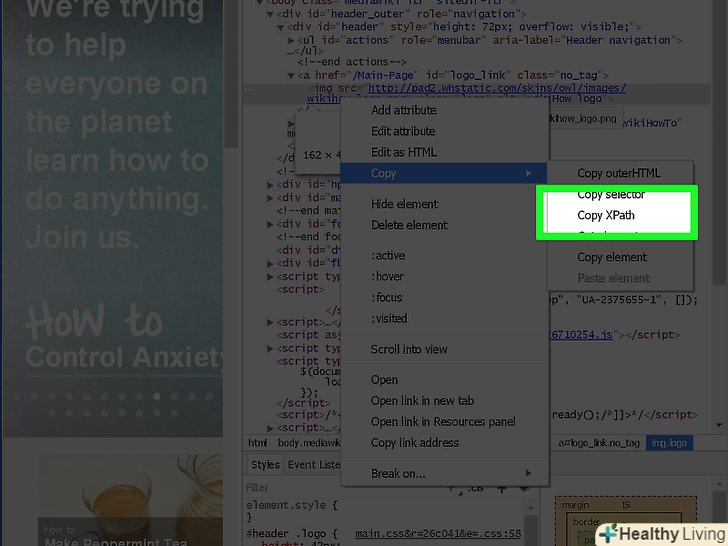The image size is (728, 546).
Task: Click Copy selector in submenu
Action: tap(611, 195)
